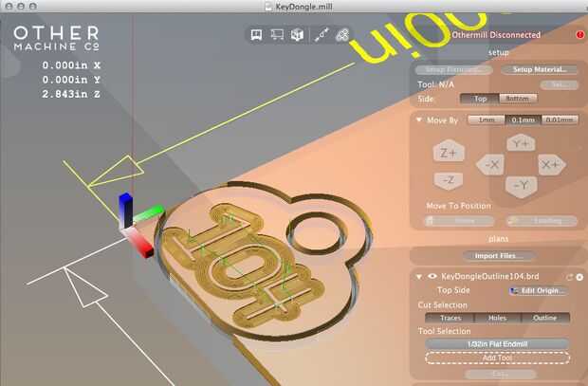Click the Tool: N/A label
The width and height of the screenshot is (588, 386).
coord(435,84)
